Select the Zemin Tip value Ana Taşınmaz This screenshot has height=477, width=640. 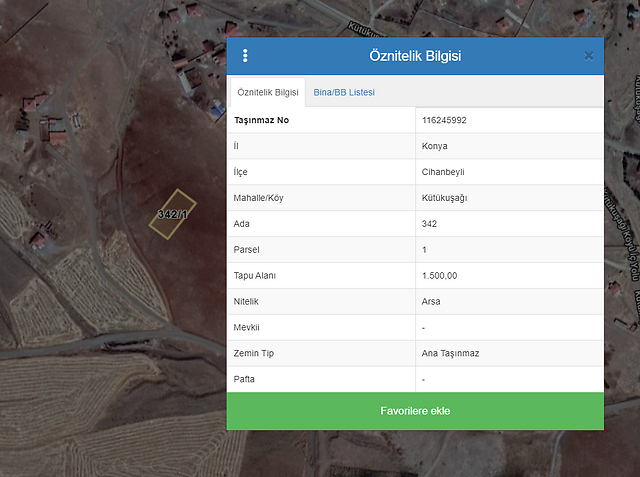[451, 353]
